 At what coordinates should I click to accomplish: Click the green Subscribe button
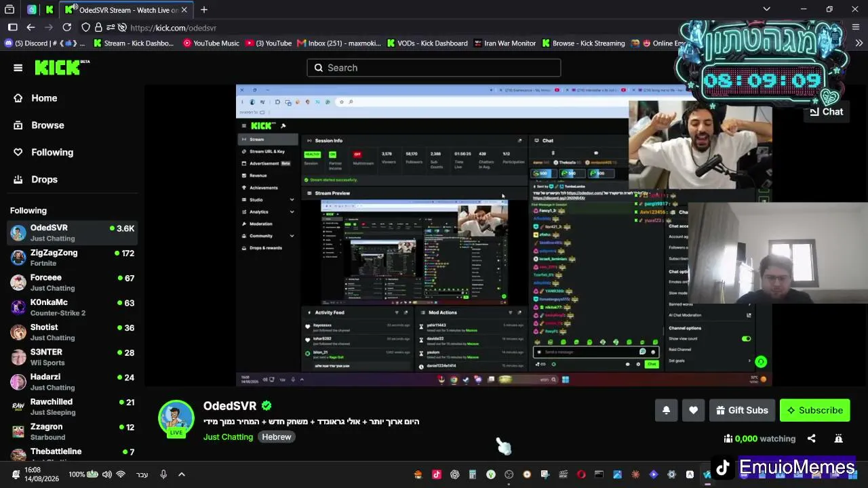[814, 410]
